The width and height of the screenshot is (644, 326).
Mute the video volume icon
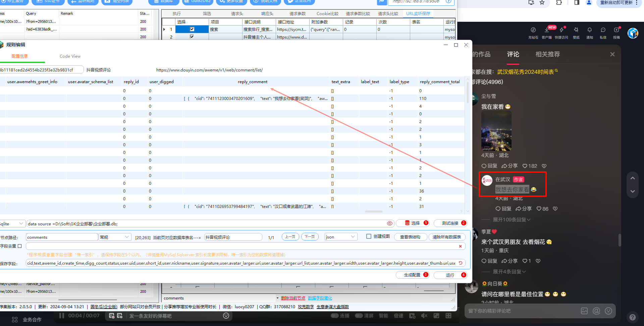pos(424,316)
